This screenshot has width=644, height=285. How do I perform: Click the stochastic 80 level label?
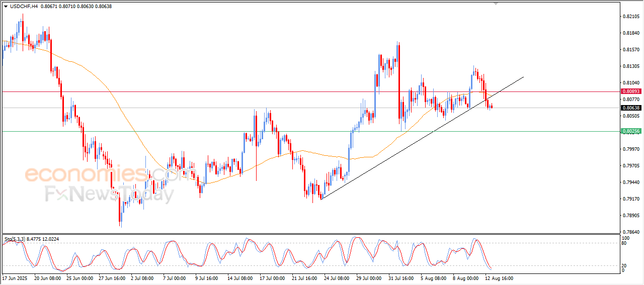[625, 243]
